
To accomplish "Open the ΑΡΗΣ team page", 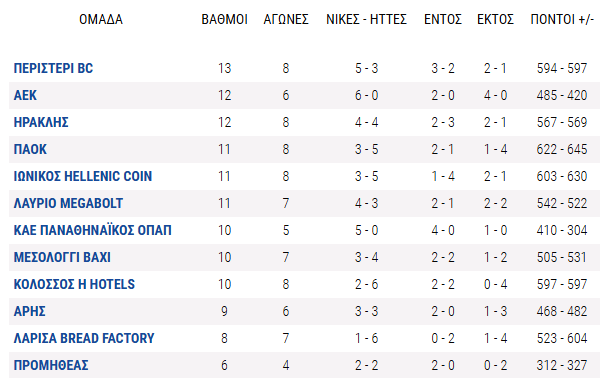I will pos(29,311).
